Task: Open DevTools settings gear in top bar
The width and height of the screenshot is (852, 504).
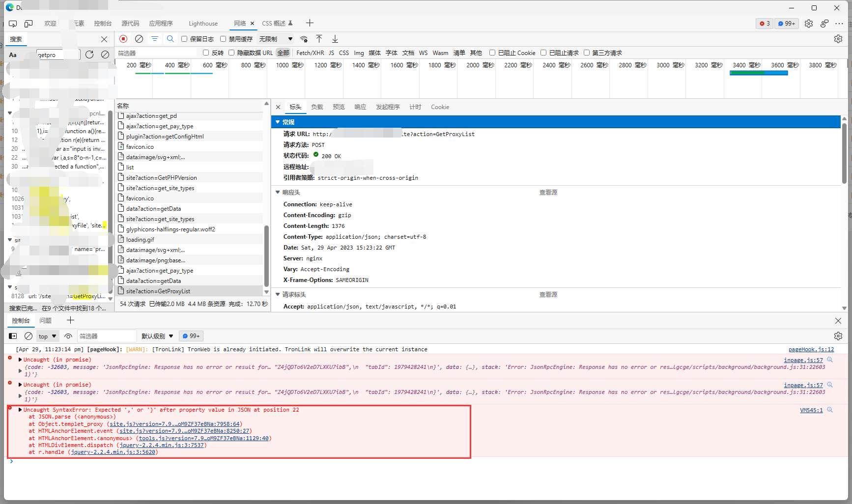Action: pos(809,24)
